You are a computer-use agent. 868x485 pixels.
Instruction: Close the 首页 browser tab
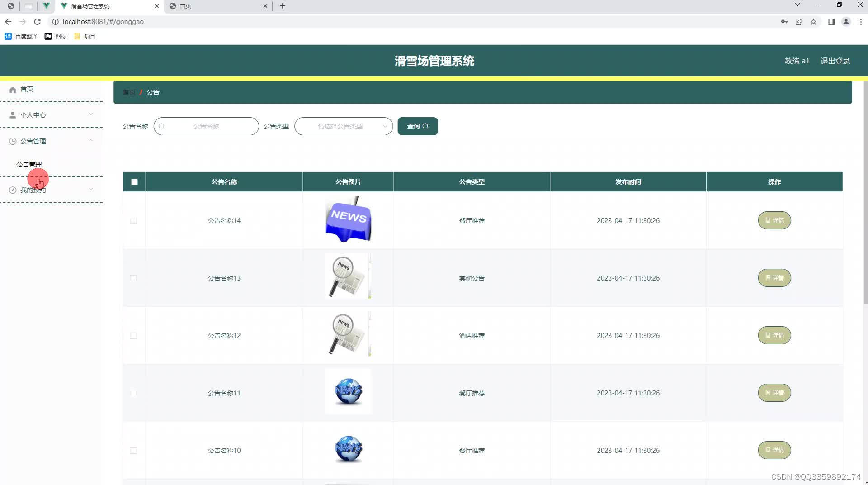click(265, 6)
